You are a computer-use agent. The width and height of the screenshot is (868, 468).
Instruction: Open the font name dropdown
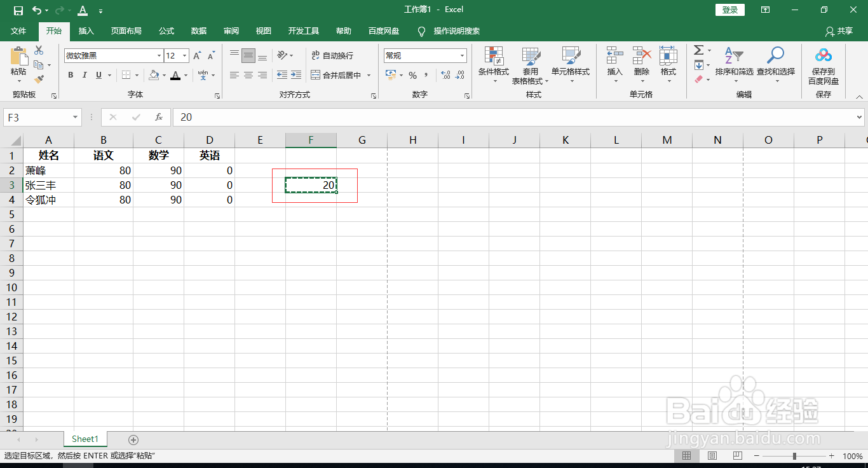point(159,56)
